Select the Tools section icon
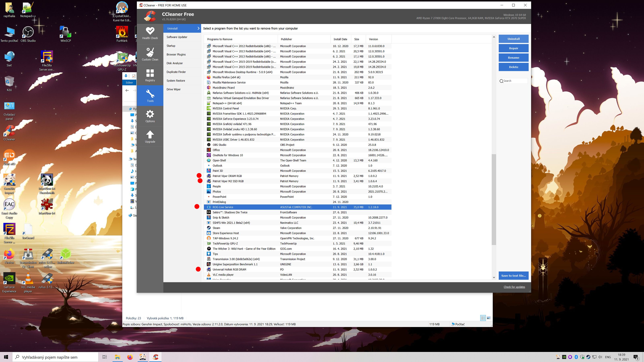Image resolution: width=644 pixels, height=362 pixels. point(150,96)
